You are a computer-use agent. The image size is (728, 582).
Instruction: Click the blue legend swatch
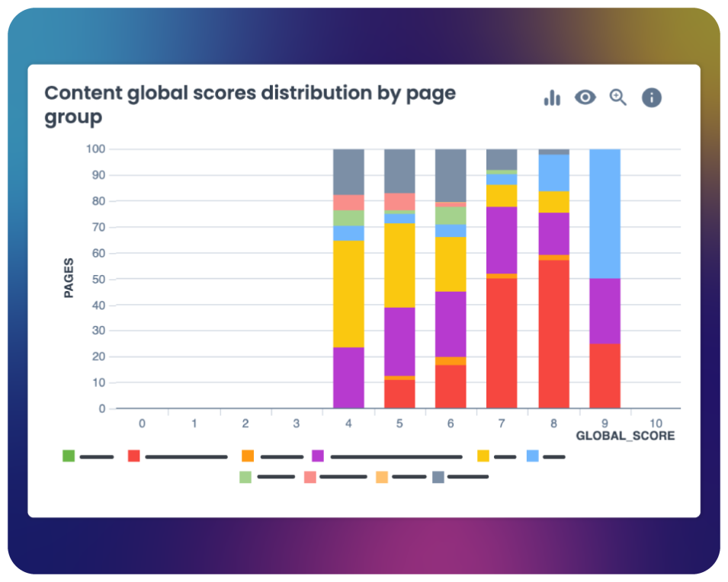(x=533, y=456)
